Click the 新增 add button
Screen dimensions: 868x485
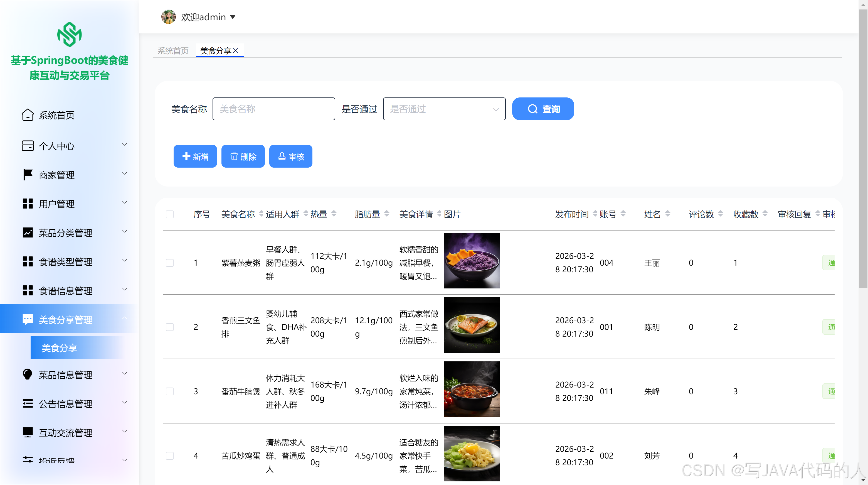tap(195, 156)
